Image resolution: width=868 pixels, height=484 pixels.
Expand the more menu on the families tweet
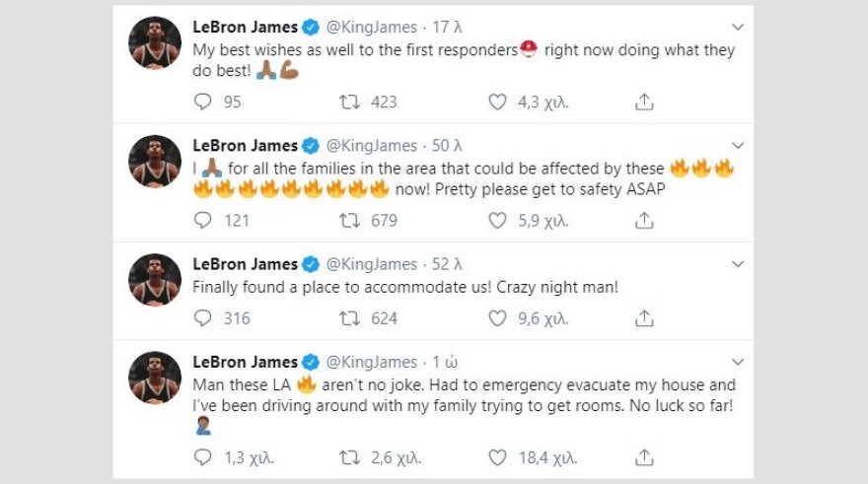(738, 146)
